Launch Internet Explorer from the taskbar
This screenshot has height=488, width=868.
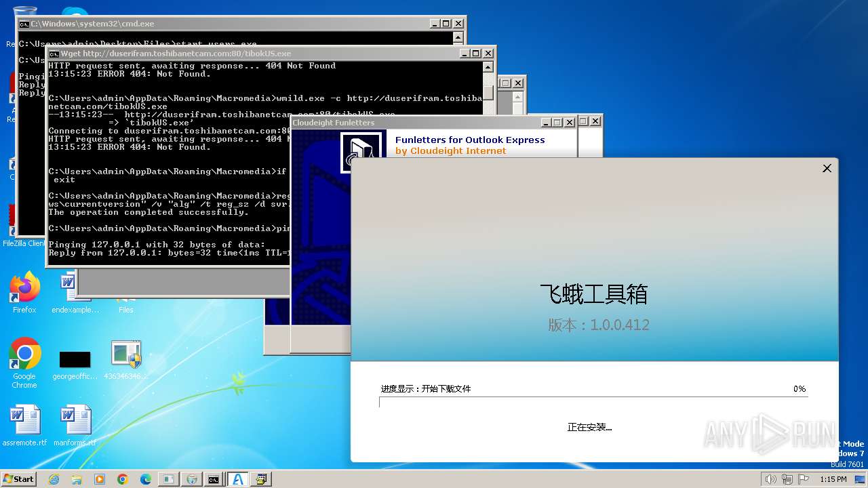(54, 479)
